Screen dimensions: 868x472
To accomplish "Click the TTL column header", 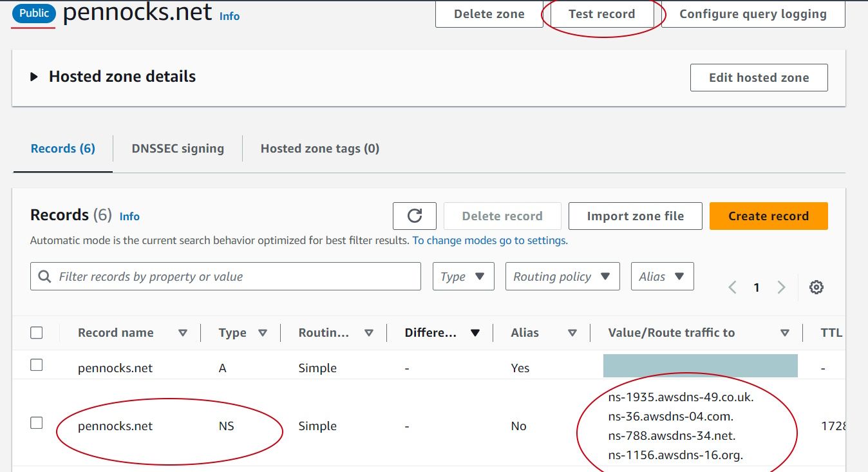I will 831,333.
